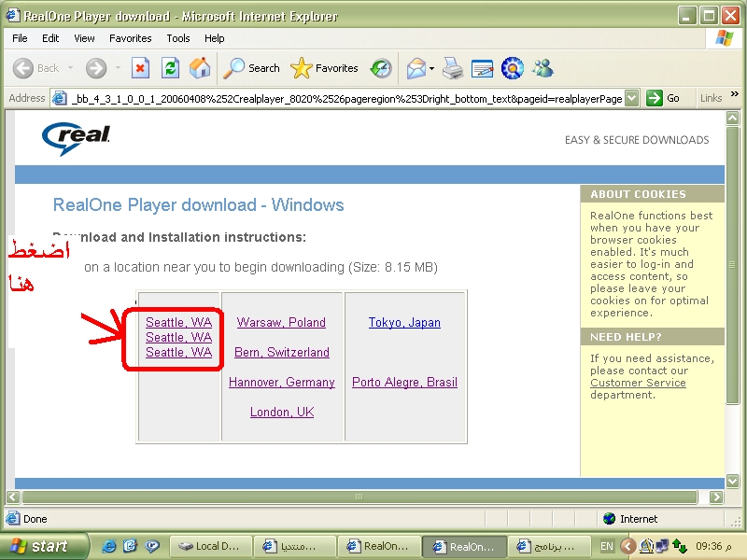Viewport: 747px width, 560px height.
Task: Click the Windows start button
Action: (43, 546)
